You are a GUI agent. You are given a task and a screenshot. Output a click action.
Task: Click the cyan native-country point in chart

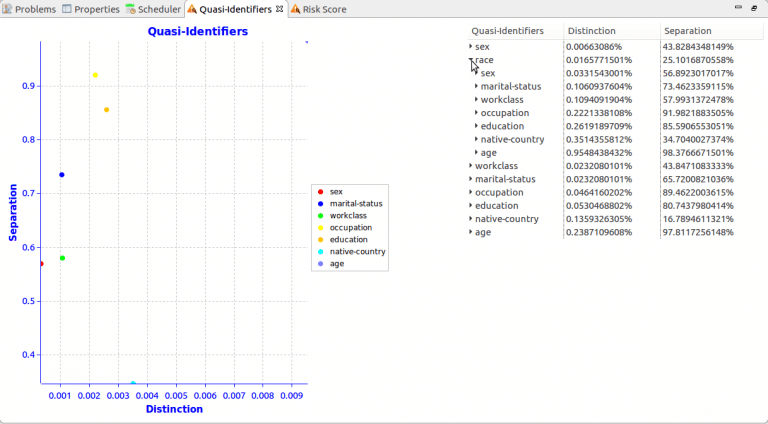[x=133, y=383]
